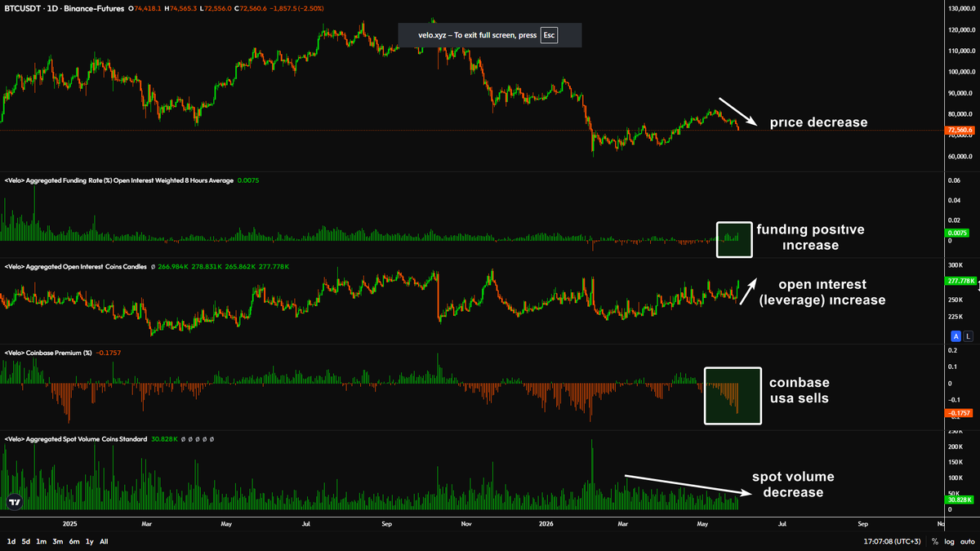Screen dimensions: 980x551
Task: Click the 60,000.0 price axis label
Action: tap(959, 157)
